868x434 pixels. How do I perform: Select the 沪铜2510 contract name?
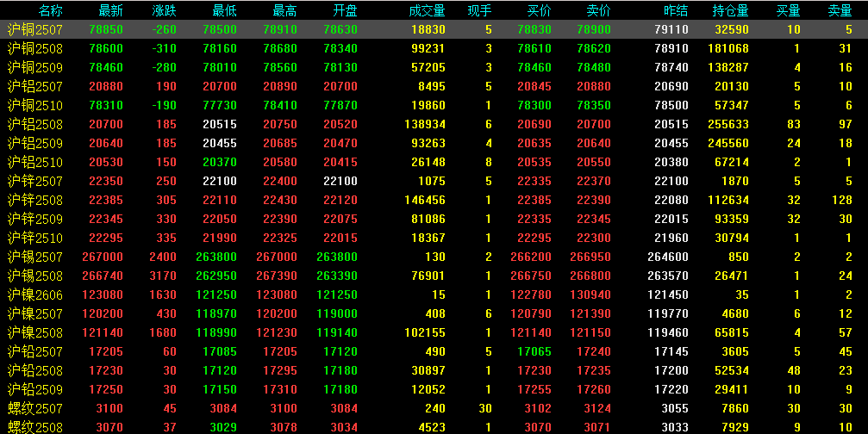[35, 105]
